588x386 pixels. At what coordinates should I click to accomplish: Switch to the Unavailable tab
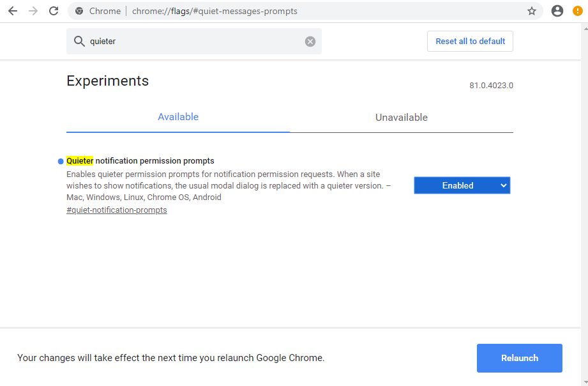401,118
